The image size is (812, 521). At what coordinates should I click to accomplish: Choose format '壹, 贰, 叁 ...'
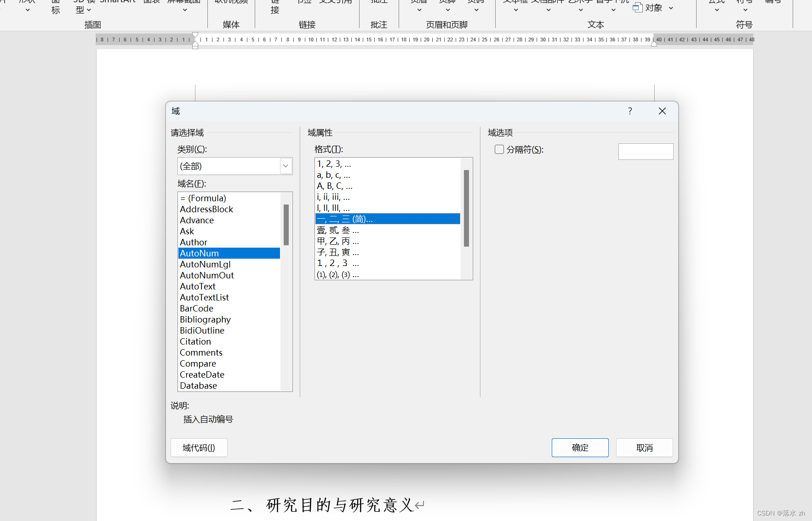click(388, 230)
